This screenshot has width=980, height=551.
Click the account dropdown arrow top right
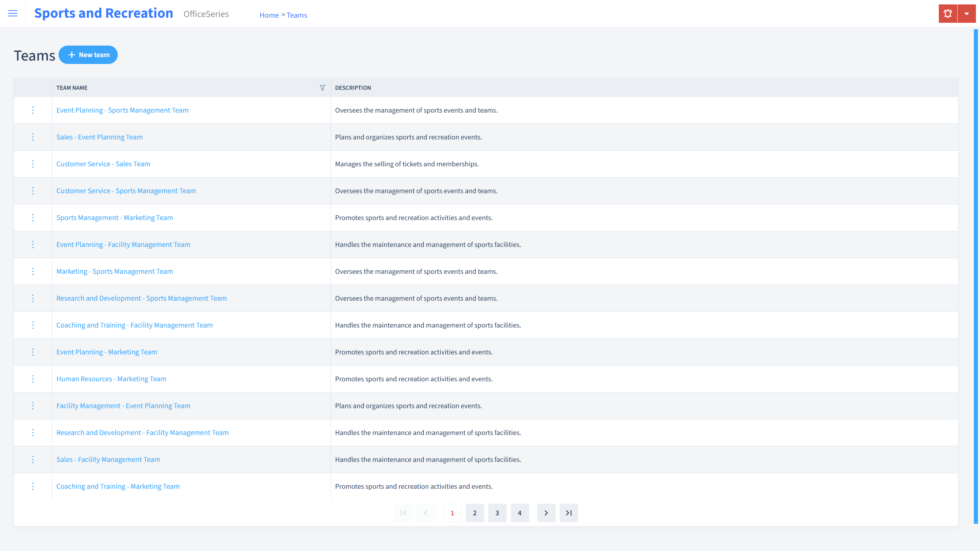[x=966, y=14]
